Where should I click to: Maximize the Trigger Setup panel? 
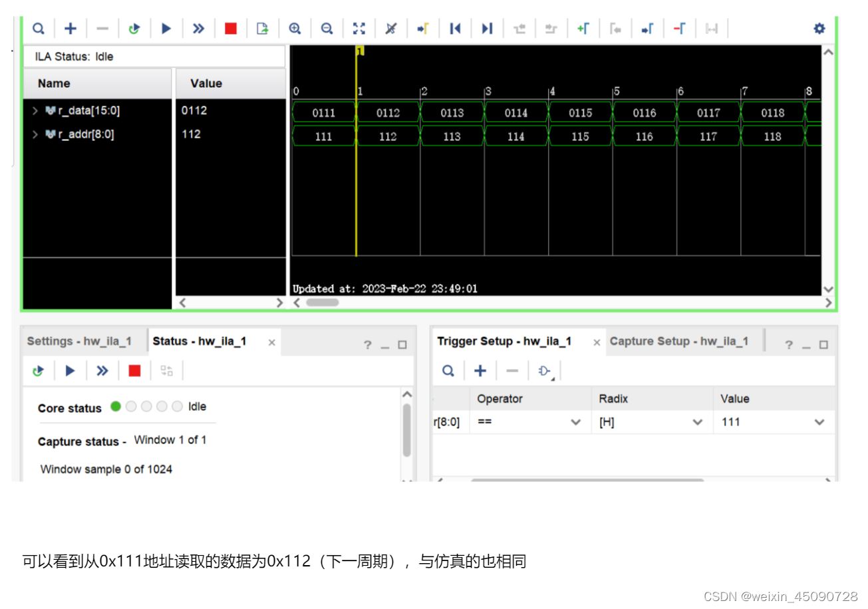pos(823,345)
